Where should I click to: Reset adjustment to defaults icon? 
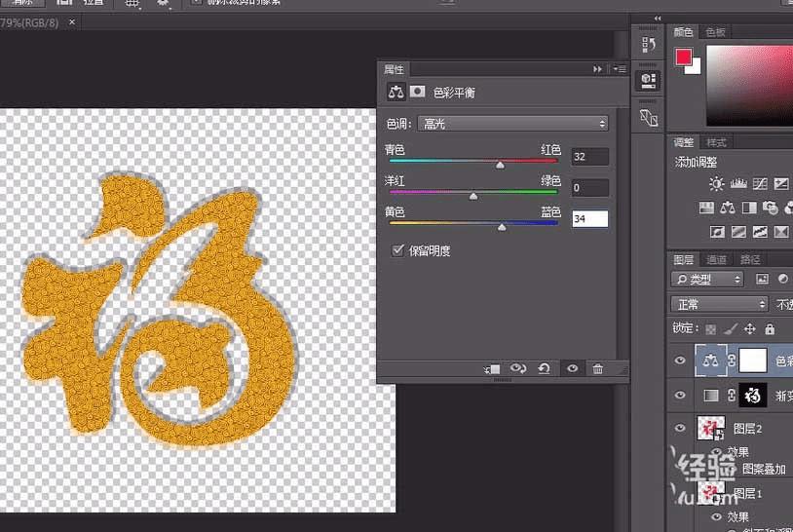click(545, 368)
